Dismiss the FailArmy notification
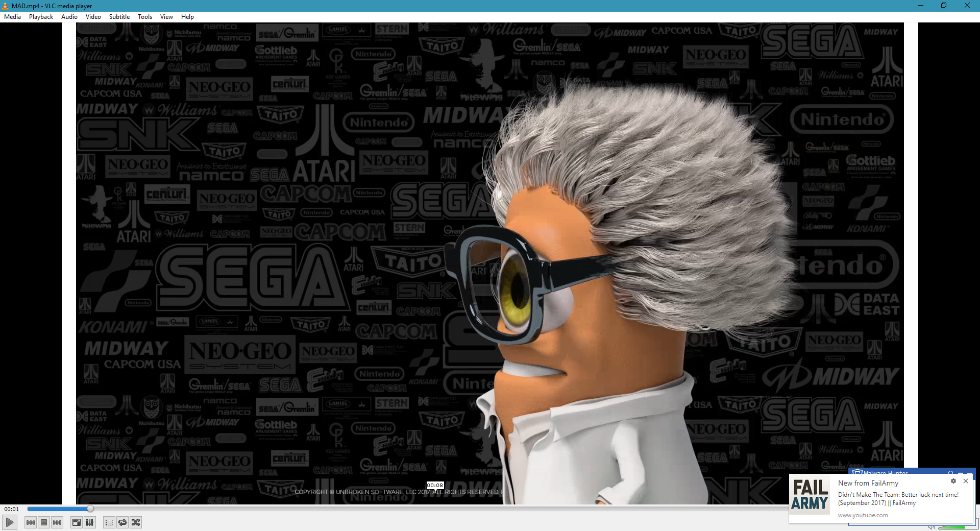980x531 pixels. coord(966,481)
